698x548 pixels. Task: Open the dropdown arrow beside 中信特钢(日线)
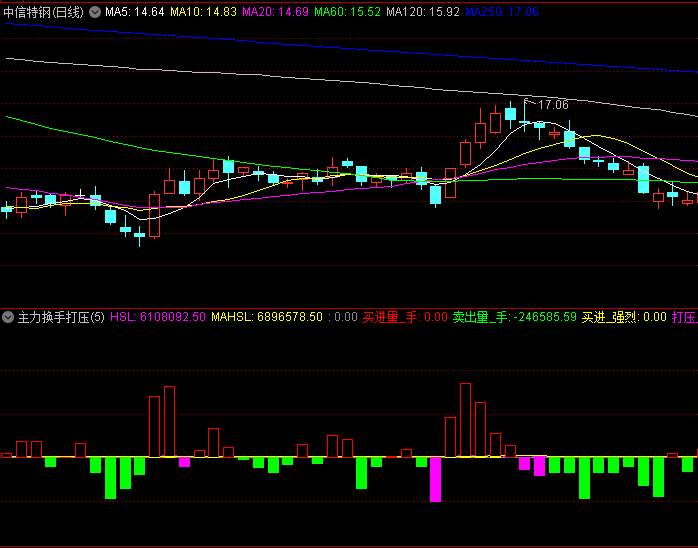tap(95, 12)
